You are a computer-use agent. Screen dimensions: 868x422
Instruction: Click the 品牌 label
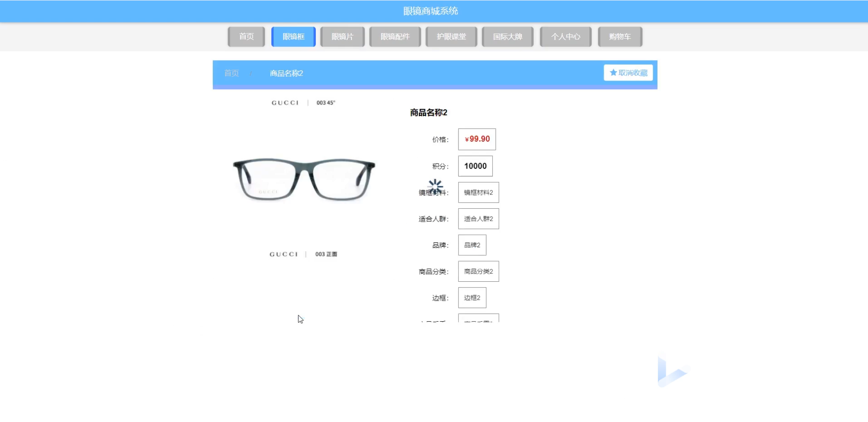pos(440,245)
